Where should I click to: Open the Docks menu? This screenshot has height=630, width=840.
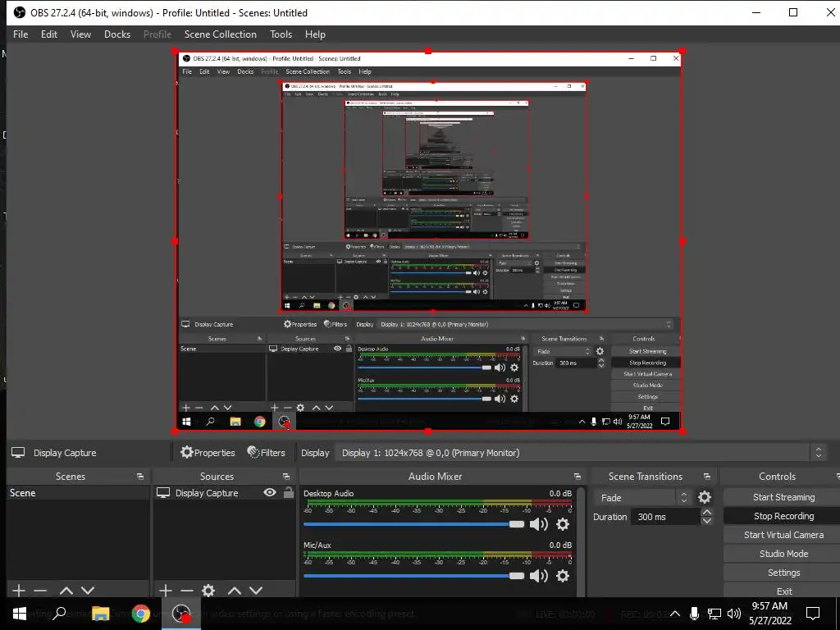[x=116, y=34]
